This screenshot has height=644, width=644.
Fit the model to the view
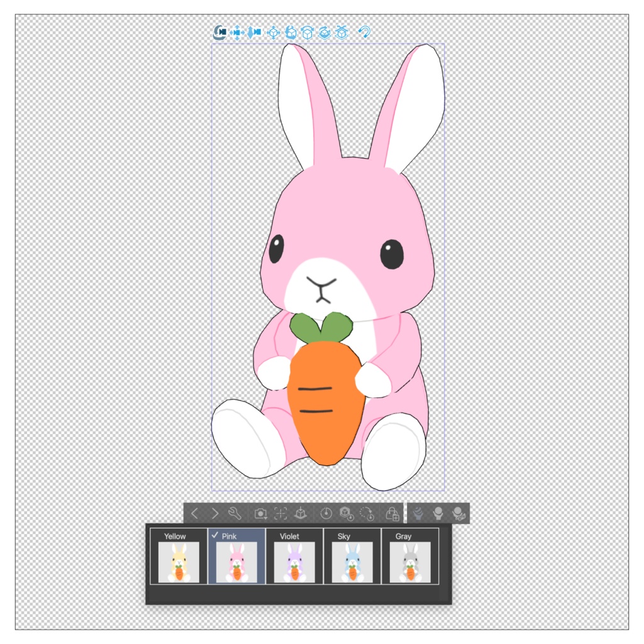(x=280, y=514)
